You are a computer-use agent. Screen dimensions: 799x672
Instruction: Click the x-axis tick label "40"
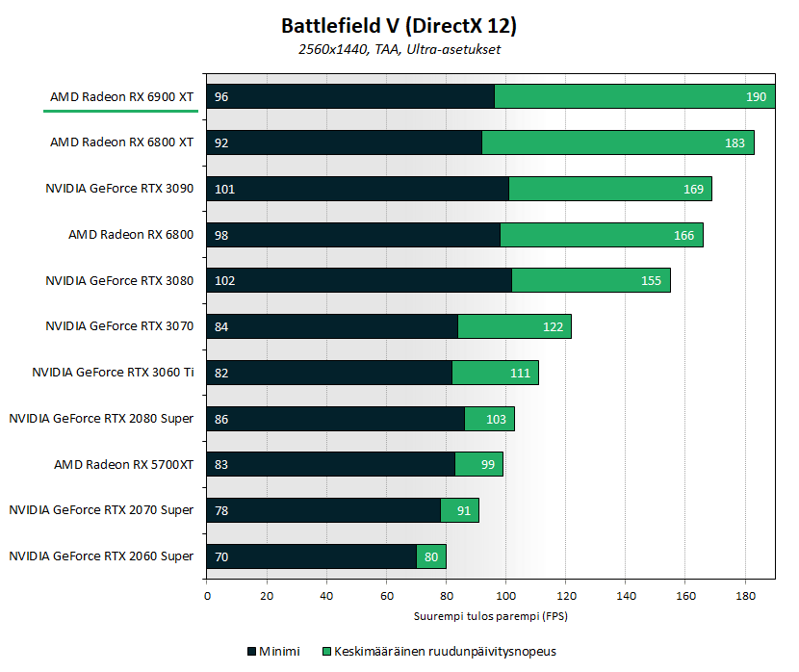[326, 596]
